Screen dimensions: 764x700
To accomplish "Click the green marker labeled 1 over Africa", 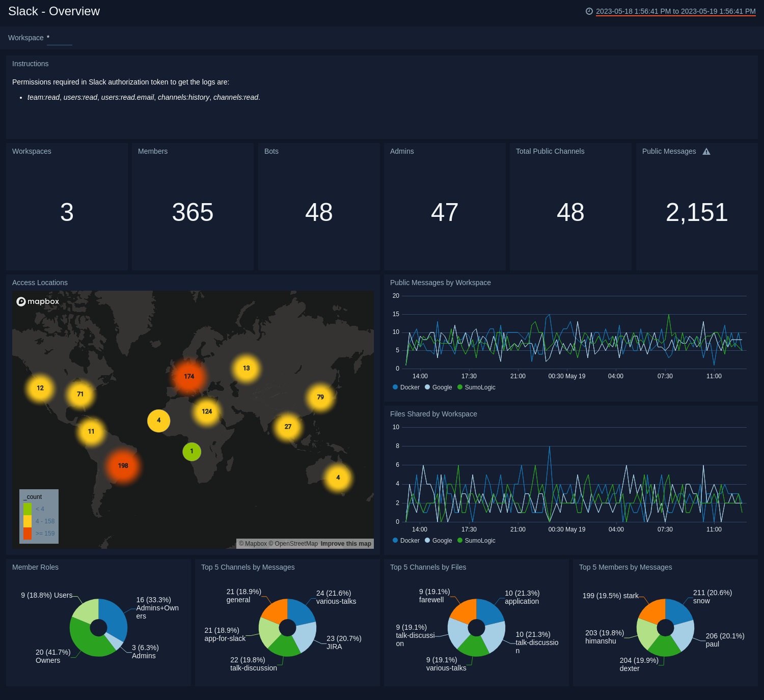I will tap(192, 451).
